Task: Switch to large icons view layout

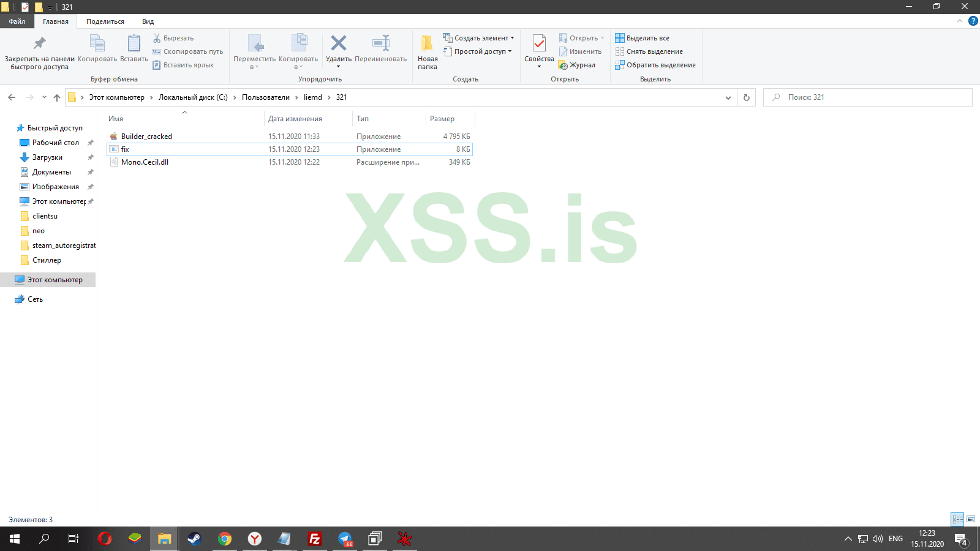Action: (x=971, y=519)
